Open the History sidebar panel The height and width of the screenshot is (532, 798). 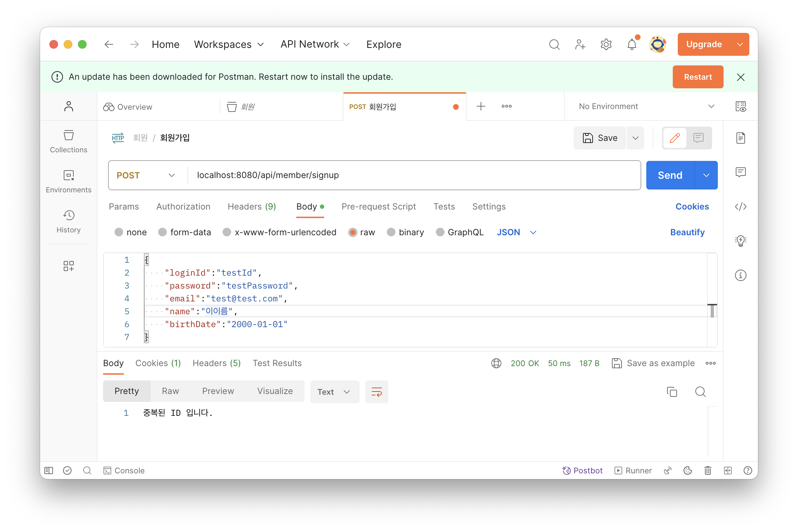click(68, 221)
